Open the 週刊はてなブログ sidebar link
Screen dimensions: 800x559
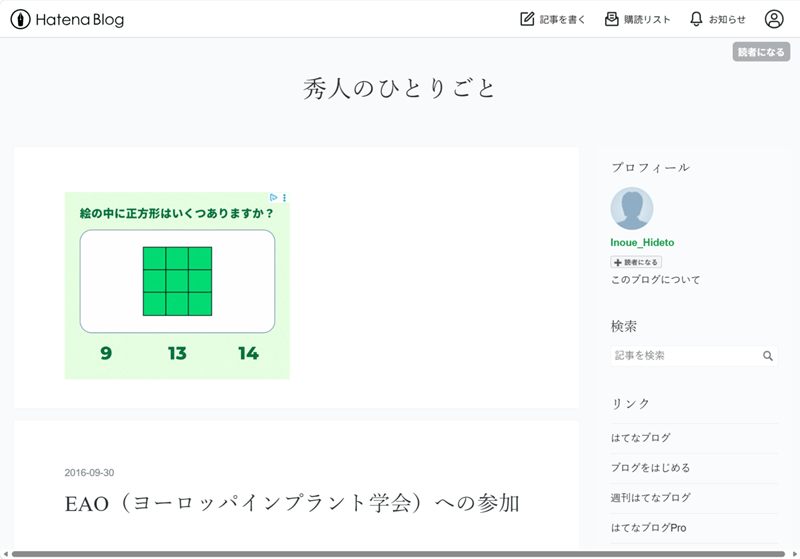[651, 498]
